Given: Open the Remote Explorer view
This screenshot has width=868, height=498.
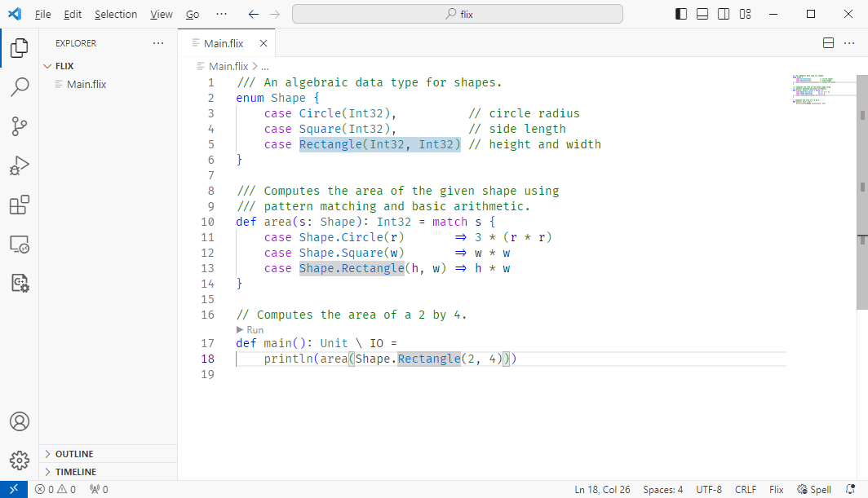Looking at the screenshot, I should coord(19,244).
